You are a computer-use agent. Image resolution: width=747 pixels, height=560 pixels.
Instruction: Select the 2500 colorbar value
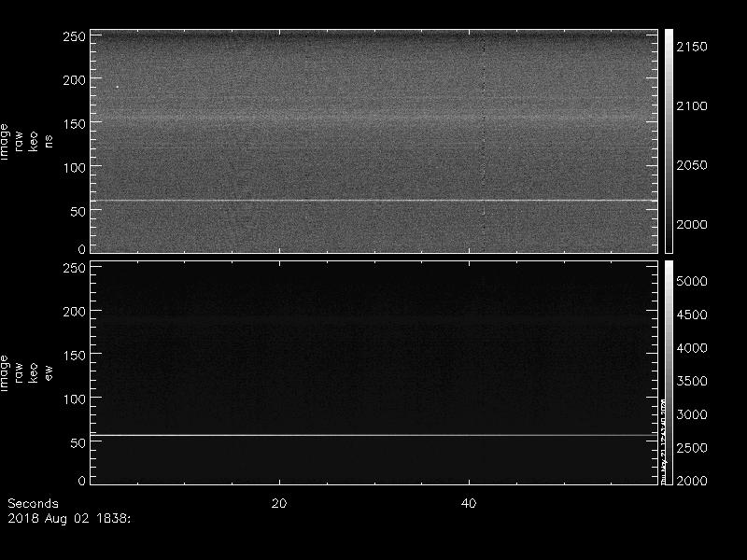click(x=692, y=448)
